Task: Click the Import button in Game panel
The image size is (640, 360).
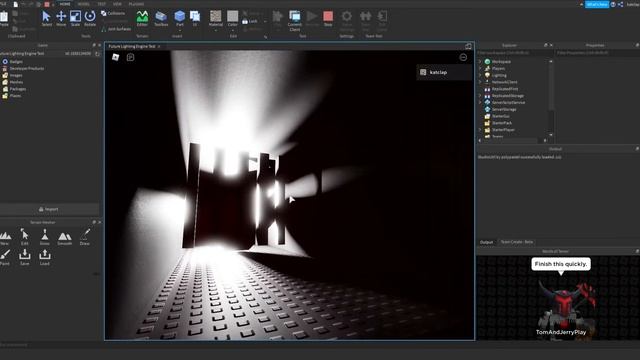Action: [49, 209]
